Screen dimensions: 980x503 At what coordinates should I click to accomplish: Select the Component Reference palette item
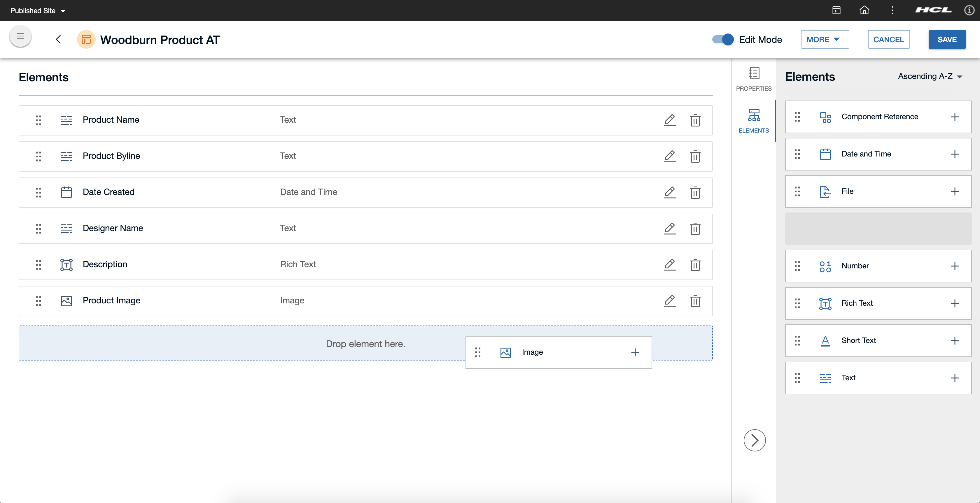click(x=878, y=117)
